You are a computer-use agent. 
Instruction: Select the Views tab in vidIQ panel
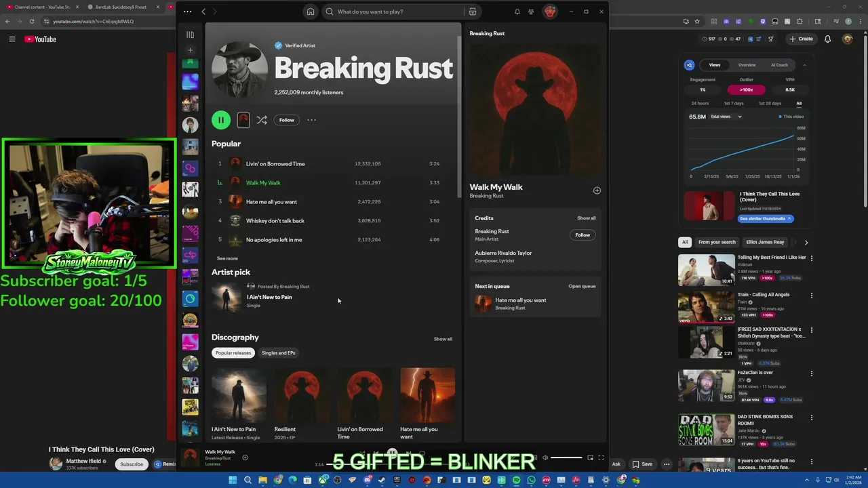tap(715, 65)
